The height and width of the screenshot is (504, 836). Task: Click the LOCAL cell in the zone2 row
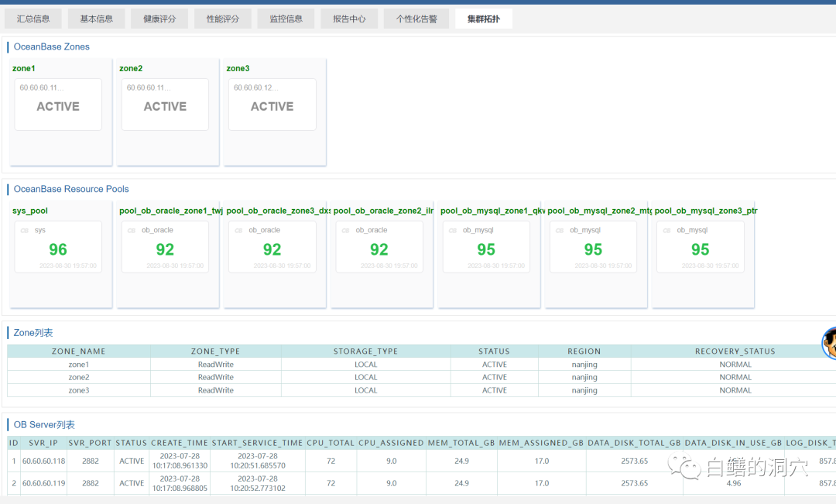(365, 377)
